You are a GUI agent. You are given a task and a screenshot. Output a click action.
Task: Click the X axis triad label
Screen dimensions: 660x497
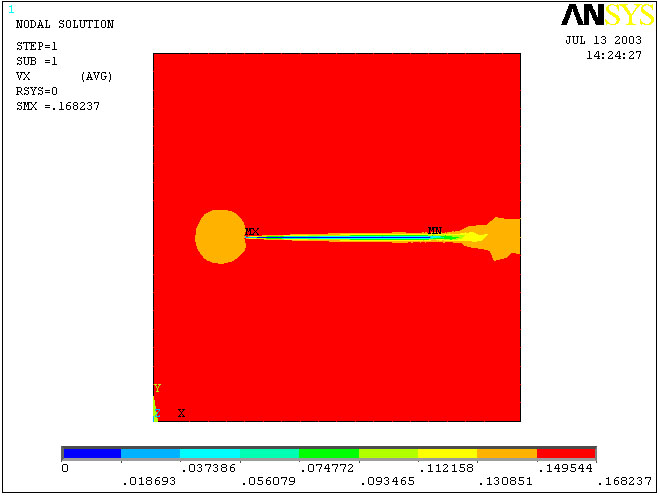[x=181, y=413]
